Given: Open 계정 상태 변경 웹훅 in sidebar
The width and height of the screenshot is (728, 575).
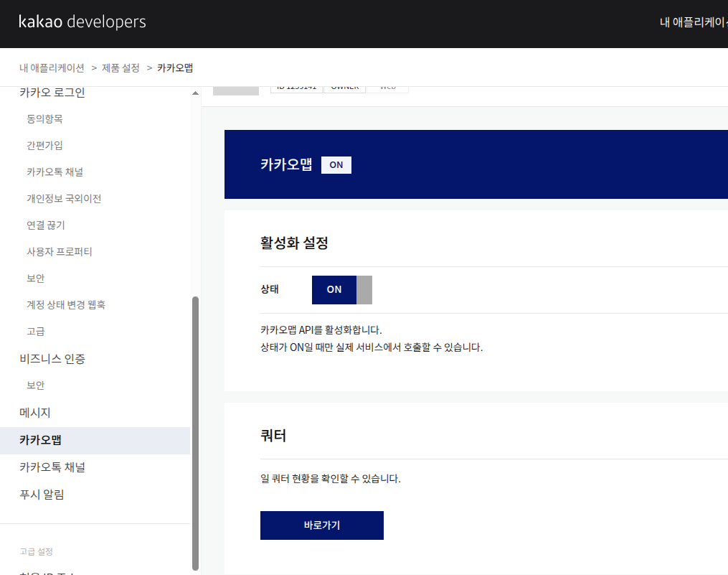Looking at the screenshot, I should [66, 304].
